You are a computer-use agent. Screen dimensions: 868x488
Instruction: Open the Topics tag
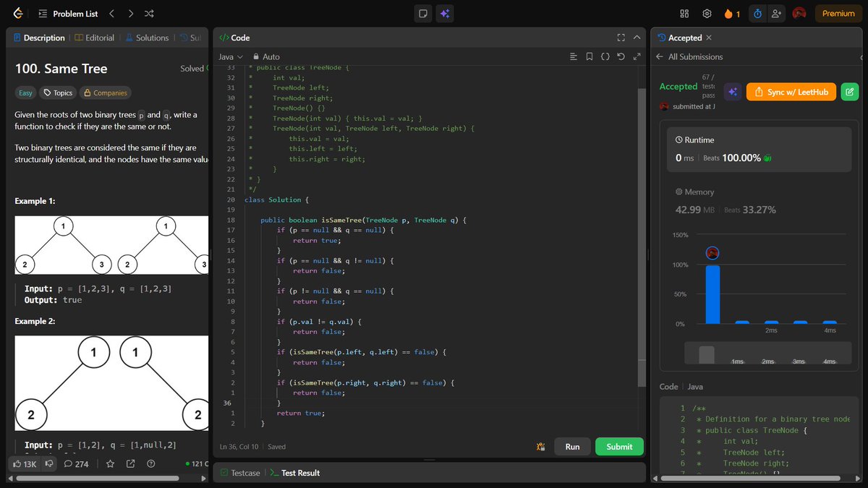(58, 93)
